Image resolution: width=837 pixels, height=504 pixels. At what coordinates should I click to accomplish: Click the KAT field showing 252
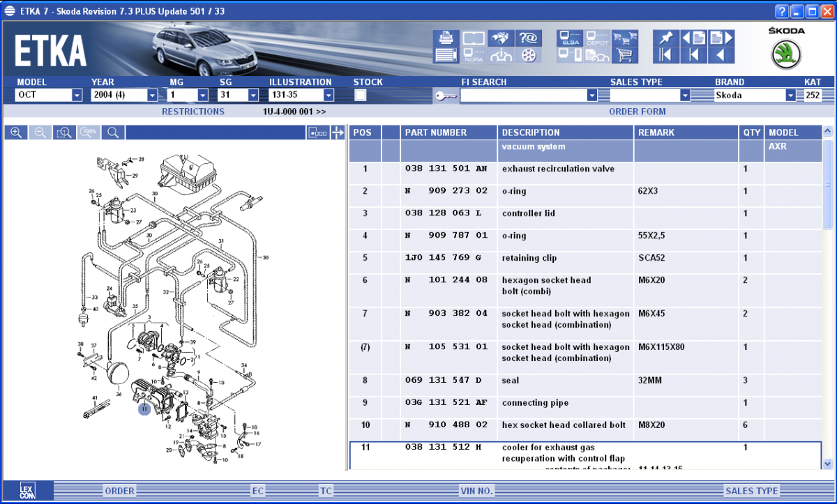click(813, 96)
